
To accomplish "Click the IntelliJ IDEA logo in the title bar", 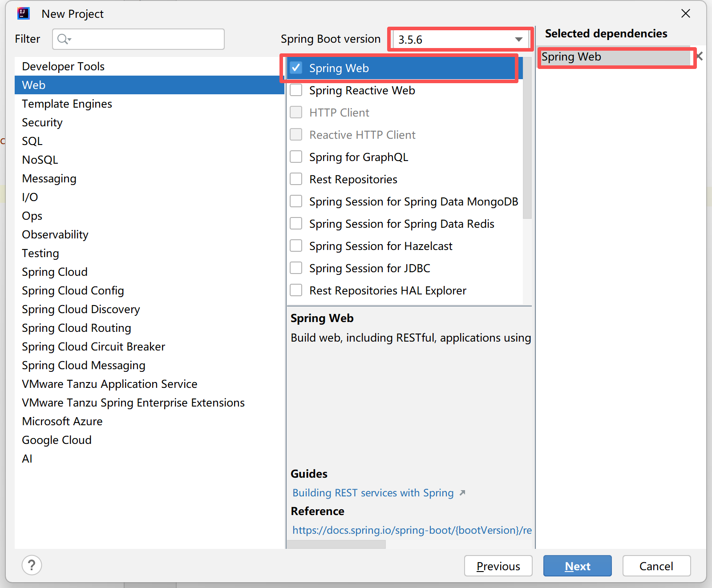I will pos(23,13).
